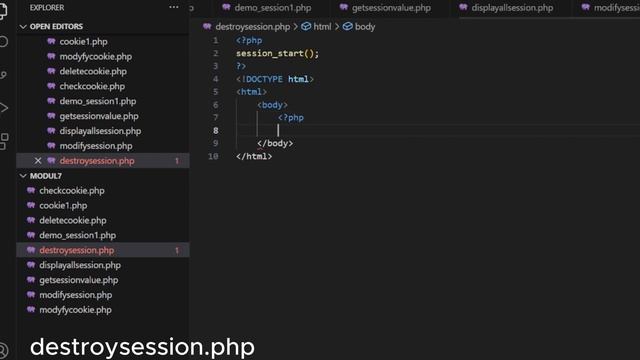Switch to the modifysession tab

610,8
